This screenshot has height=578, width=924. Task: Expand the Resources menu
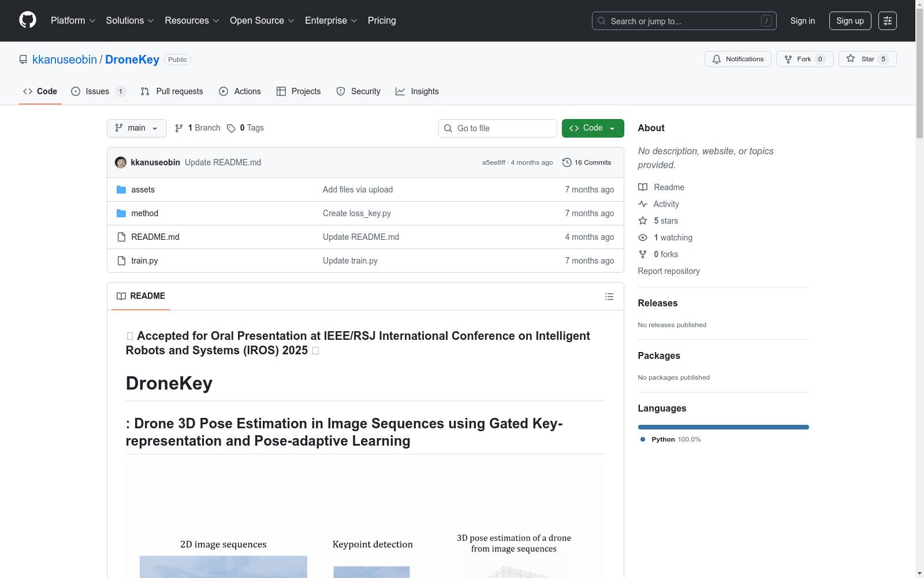tap(192, 21)
